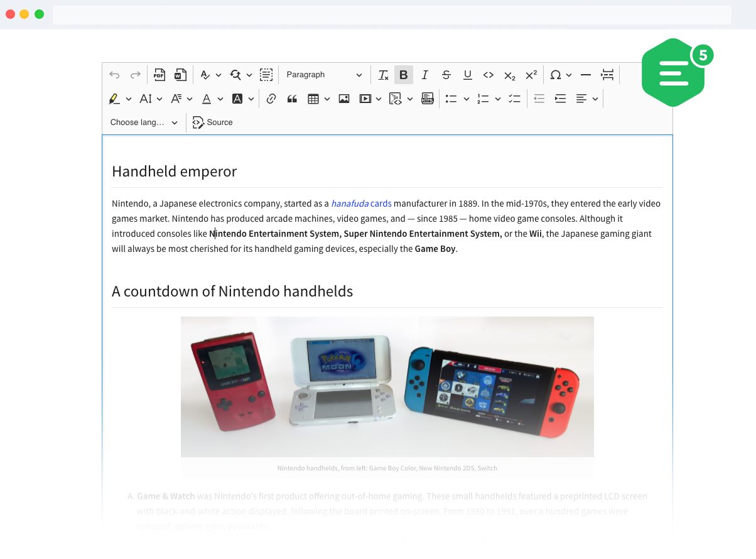The width and height of the screenshot is (756, 559).
Task: Open the text alignment dropdown
Action: [x=586, y=99]
